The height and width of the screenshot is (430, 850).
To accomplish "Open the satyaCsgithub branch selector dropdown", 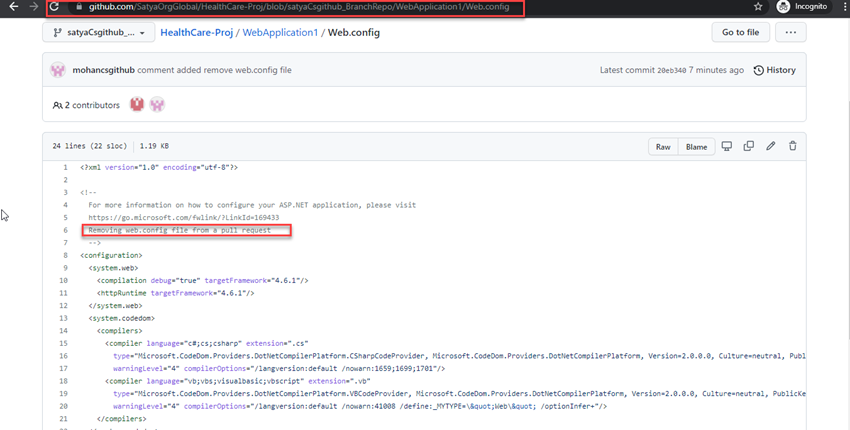I will [99, 33].
